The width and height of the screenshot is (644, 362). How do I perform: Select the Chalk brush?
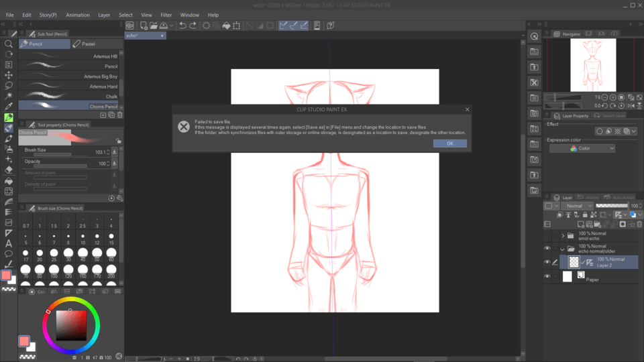pyautogui.click(x=68, y=97)
